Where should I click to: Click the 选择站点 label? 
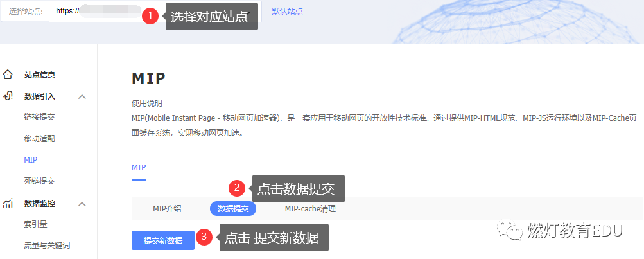pos(26,12)
